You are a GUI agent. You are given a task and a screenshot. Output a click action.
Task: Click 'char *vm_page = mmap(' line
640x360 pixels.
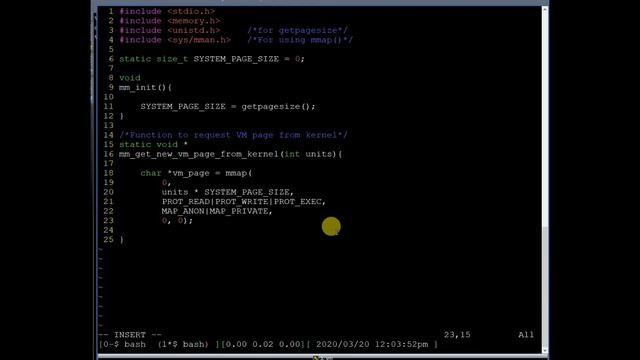point(196,173)
